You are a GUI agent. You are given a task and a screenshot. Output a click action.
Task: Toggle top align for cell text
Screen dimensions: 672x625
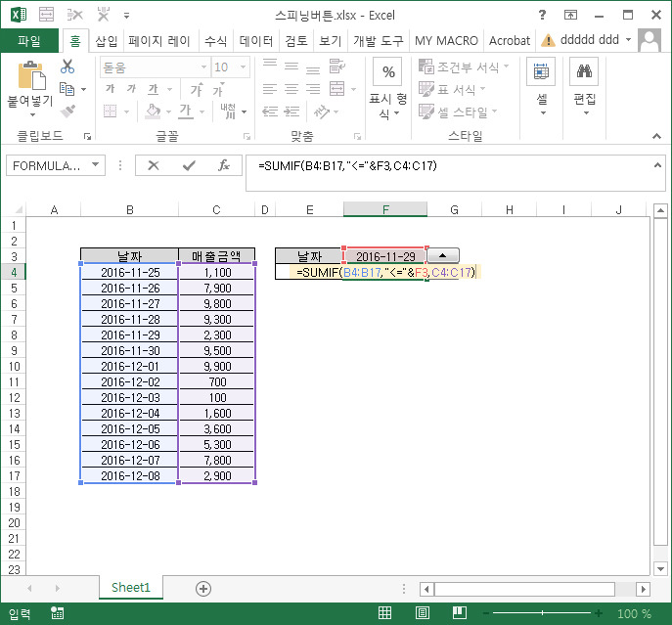click(270, 66)
